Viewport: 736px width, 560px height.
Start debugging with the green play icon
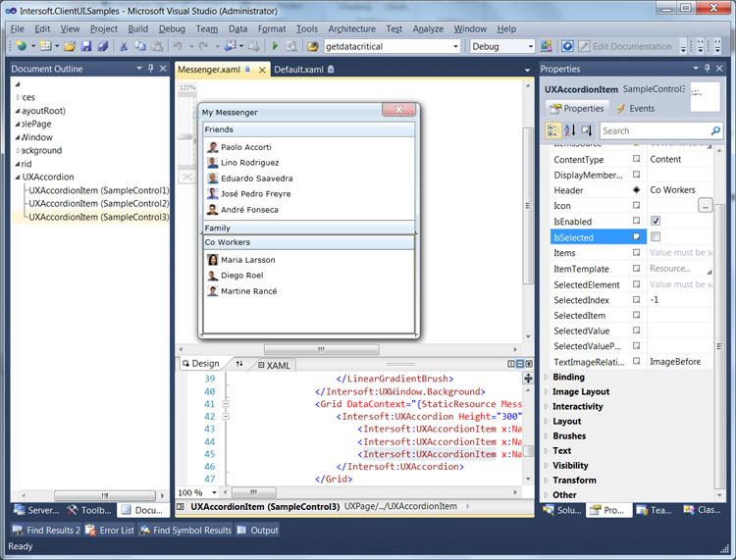click(x=275, y=46)
